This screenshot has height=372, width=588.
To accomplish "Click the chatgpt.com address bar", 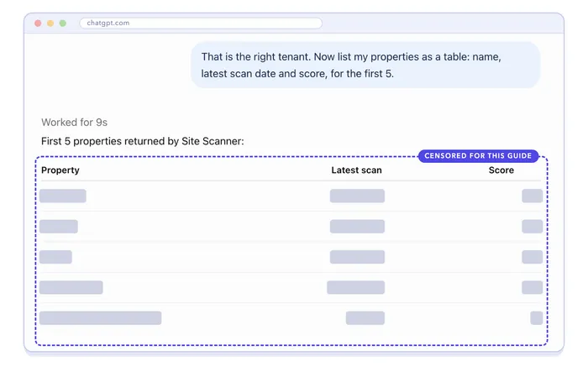I will (201, 24).
